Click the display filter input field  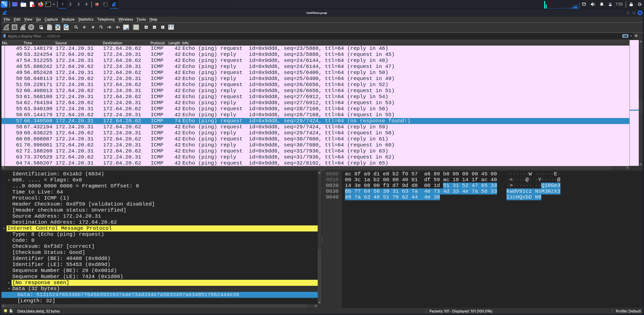tap(312, 36)
